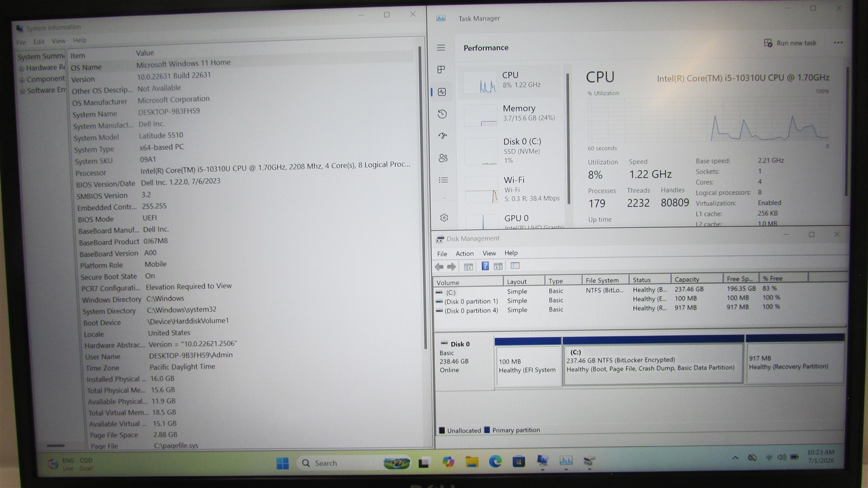Sort by File System column header
The image size is (868, 488).
(x=605, y=280)
